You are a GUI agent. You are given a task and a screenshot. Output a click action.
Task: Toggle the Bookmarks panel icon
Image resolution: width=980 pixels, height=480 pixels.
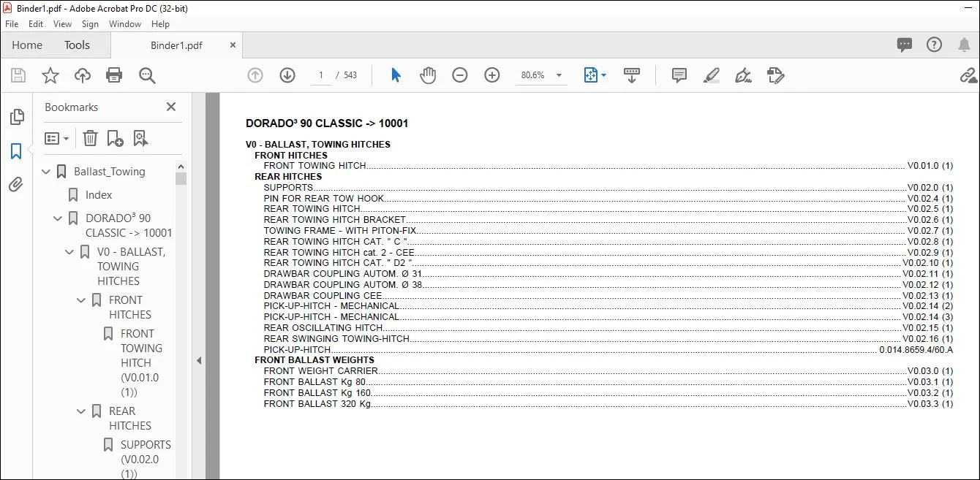pos(16,151)
